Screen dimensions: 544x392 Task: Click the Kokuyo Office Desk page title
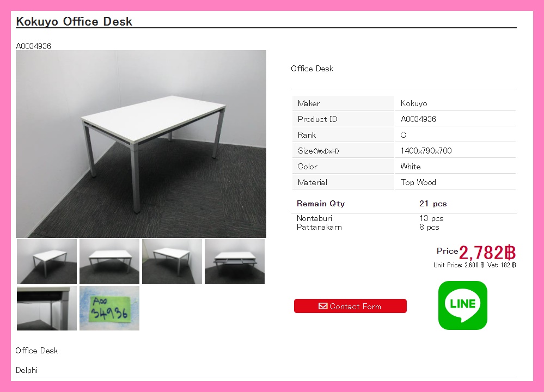click(x=74, y=22)
